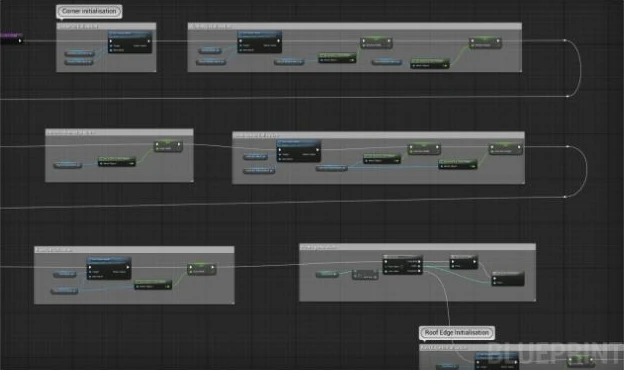Select small gray node beside teal variable, third-row right box

pyautogui.click(x=365, y=275)
